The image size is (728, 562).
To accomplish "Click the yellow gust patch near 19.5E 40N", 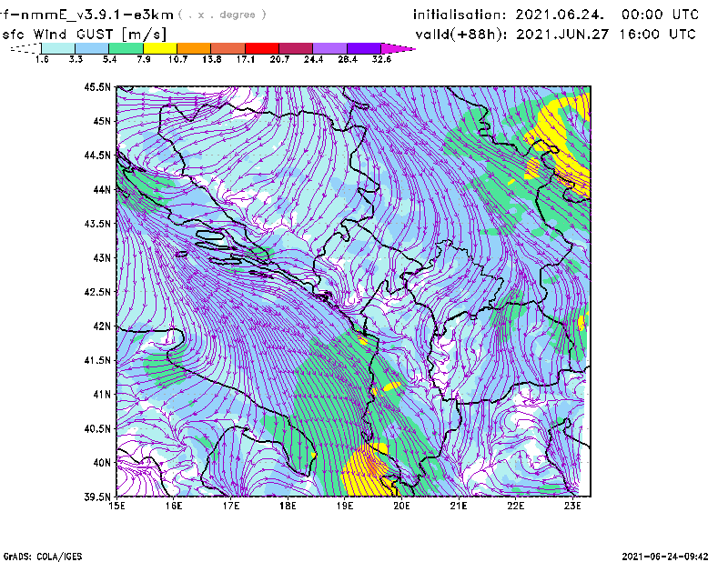I will (x=364, y=470).
